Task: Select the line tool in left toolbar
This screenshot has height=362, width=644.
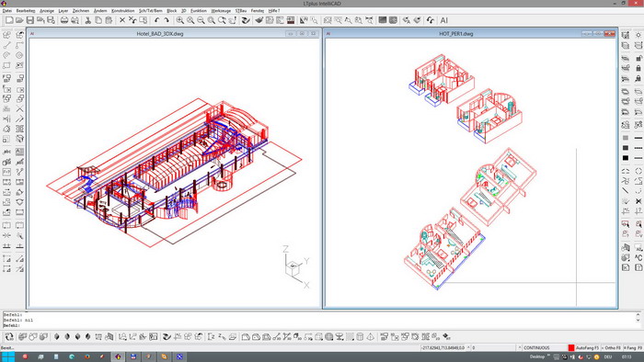Action: pos(6,46)
